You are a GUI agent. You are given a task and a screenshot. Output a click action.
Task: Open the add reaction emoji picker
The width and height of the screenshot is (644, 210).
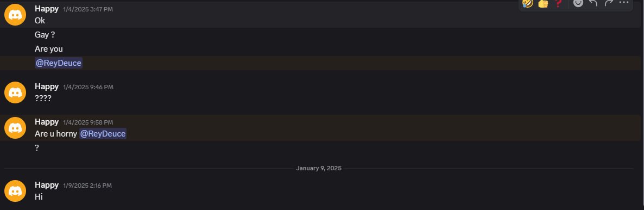tap(578, 3)
